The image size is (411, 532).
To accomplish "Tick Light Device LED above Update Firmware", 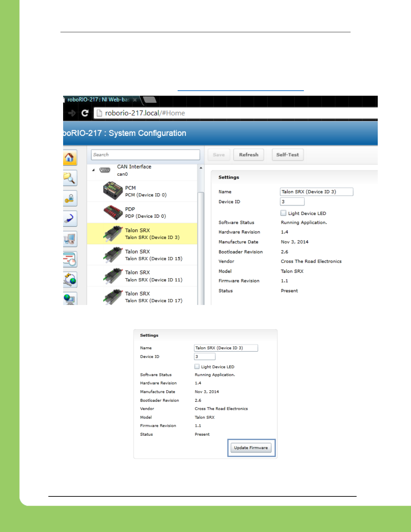I will coord(197,366).
